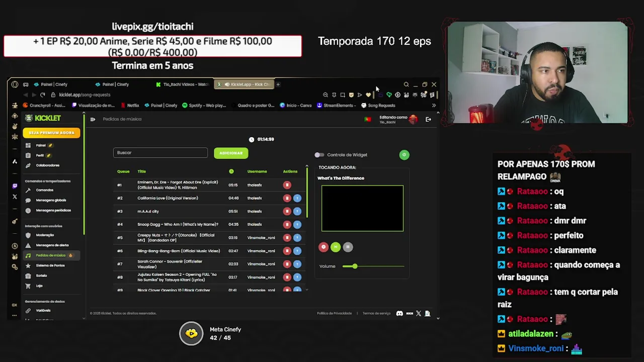Screen dimensions: 644x362
Task: Delete the Snoop Dogg Who Am I entry
Action: [287, 224]
